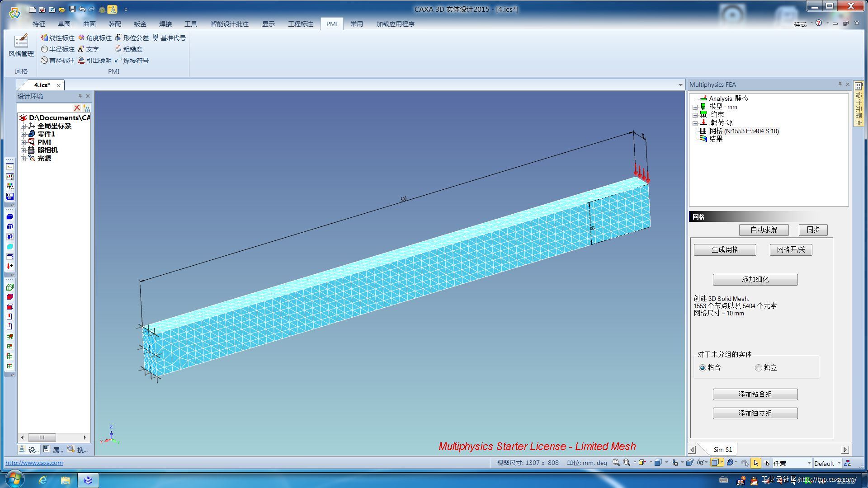Click the 添加细化 button
The width and height of the screenshot is (868, 488).
tap(755, 280)
